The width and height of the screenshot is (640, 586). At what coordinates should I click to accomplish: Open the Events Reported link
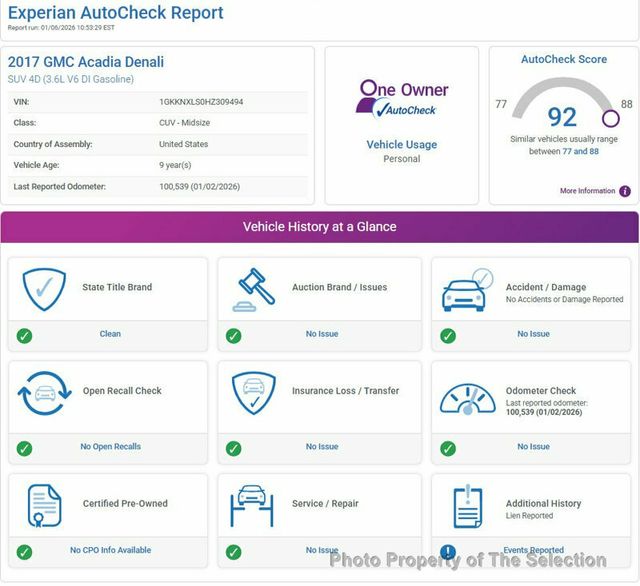(533, 551)
